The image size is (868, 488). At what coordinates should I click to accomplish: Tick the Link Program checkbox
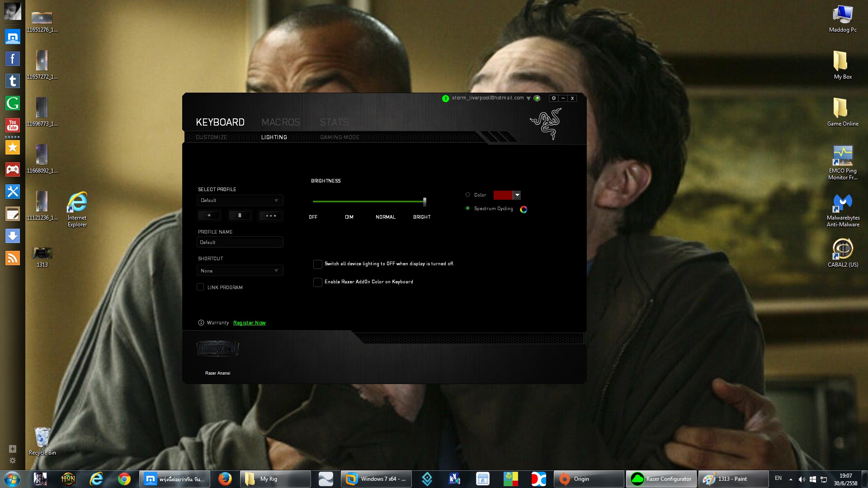tap(200, 287)
